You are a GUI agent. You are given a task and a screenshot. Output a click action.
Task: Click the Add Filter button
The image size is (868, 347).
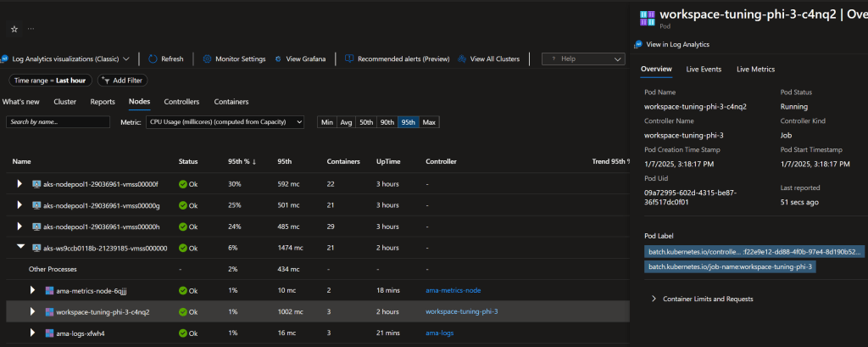[x=121, y=81]
